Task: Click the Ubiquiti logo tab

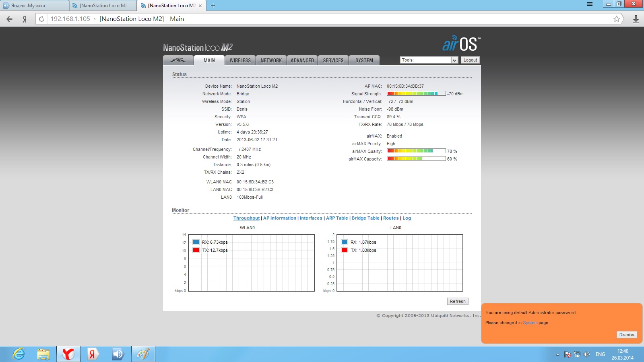Action: [178, 60]
